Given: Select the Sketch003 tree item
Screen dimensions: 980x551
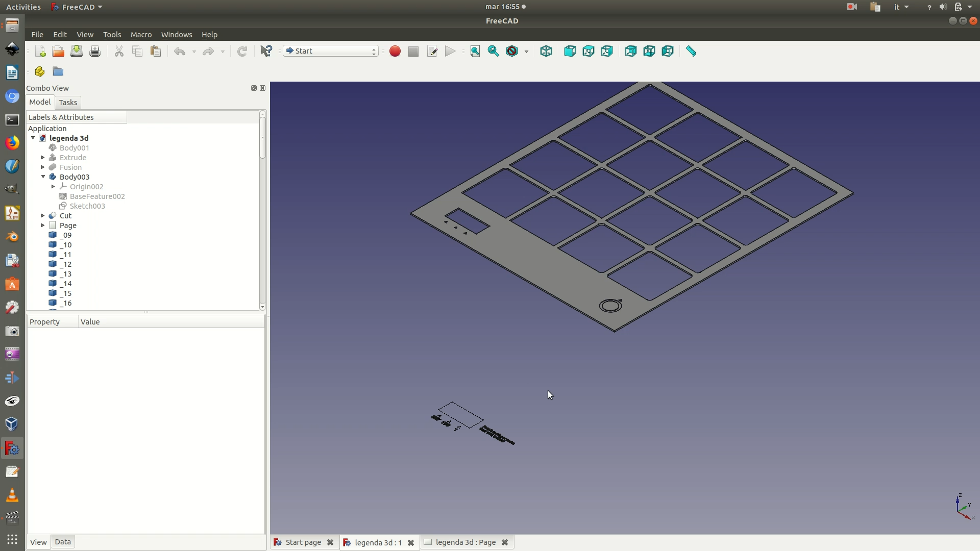Looking at the screenshot, I should (87, 206).
